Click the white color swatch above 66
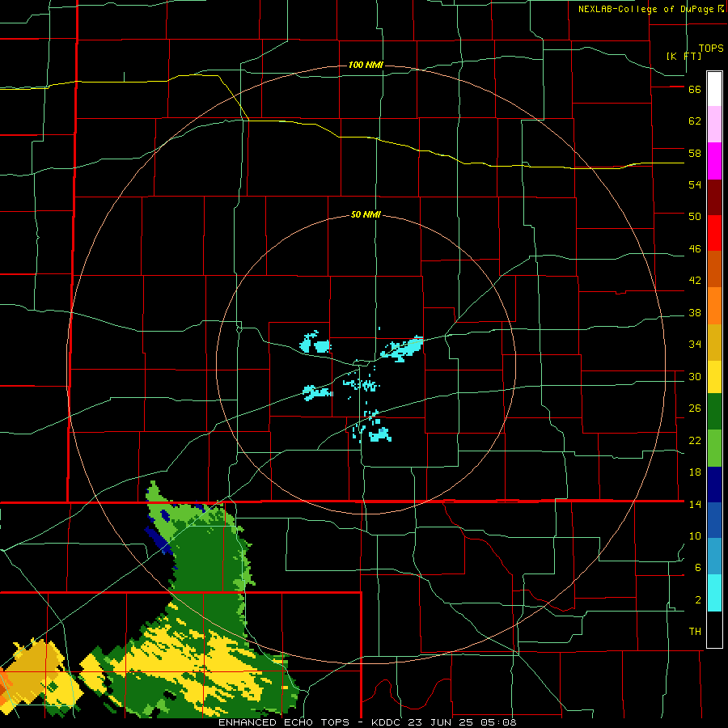 click(714, 89)
